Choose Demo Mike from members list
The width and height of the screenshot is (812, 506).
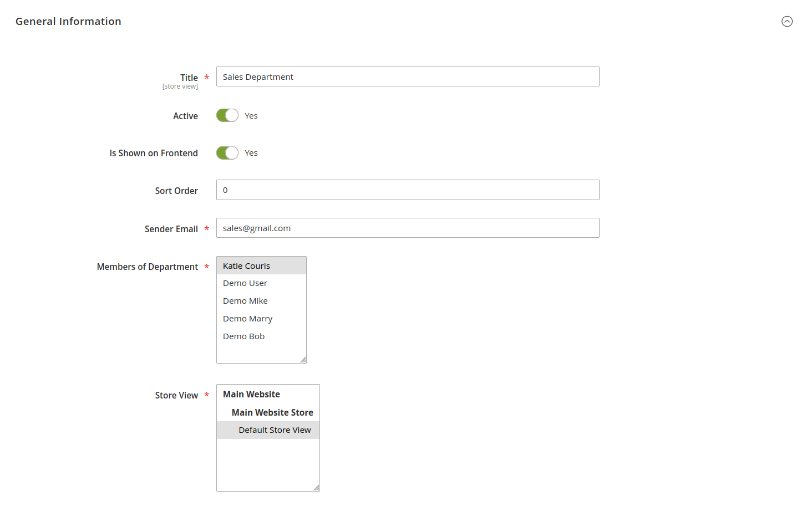pyautogui.click(x=245, y=301)
